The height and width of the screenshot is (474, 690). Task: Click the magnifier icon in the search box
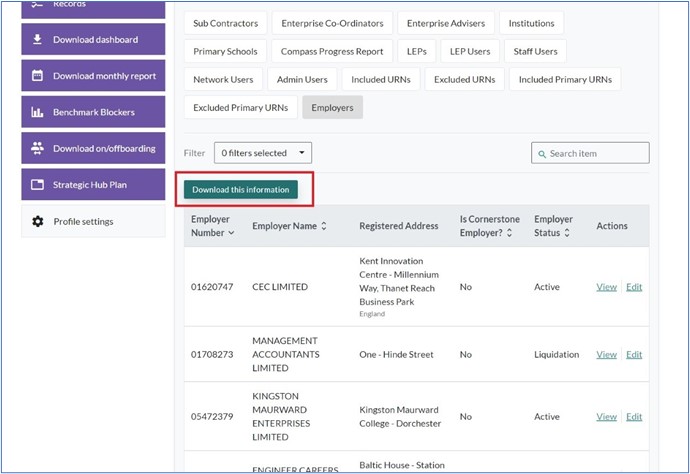pyautogui.click(x=542, y=154)
